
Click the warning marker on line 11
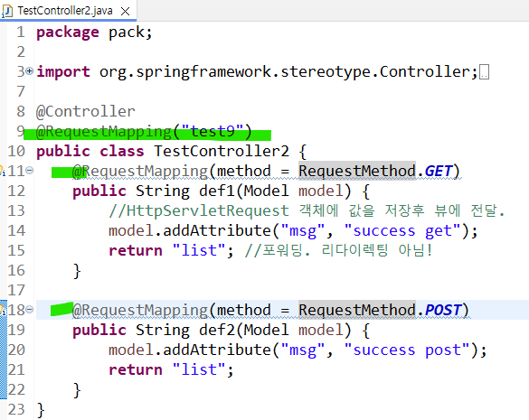click(x=3, y=170)
